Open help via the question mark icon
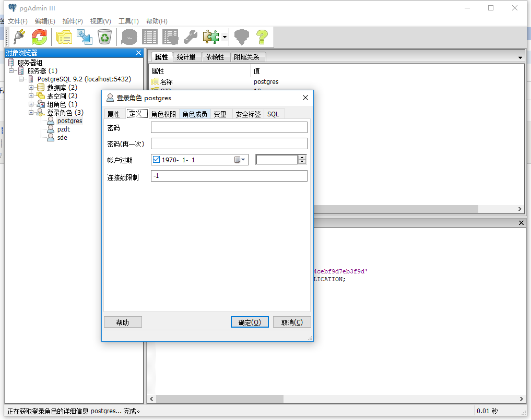The image size is (531, 420). click(x=262, y=37)
